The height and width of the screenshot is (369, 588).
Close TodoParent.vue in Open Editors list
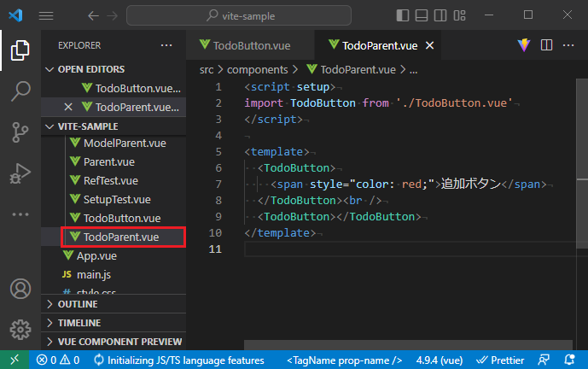[68, 107]
